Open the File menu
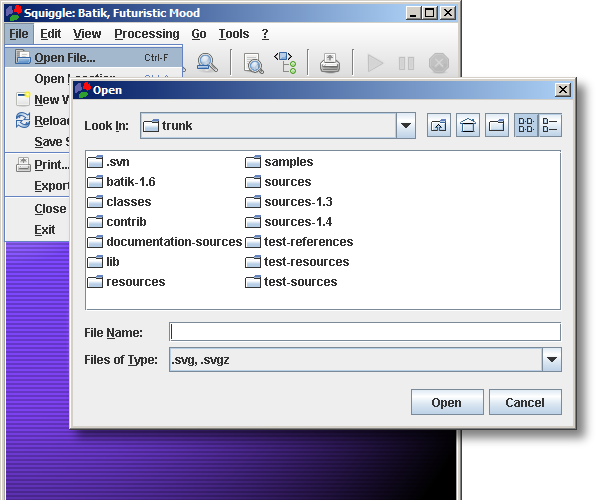The height and width of the screenshot is (500, 600). tap(19, 34)
